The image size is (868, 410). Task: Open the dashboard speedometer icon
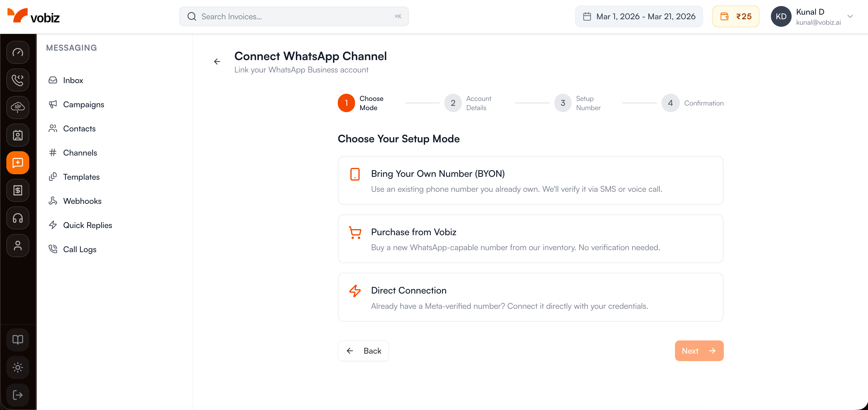point(18,52)
